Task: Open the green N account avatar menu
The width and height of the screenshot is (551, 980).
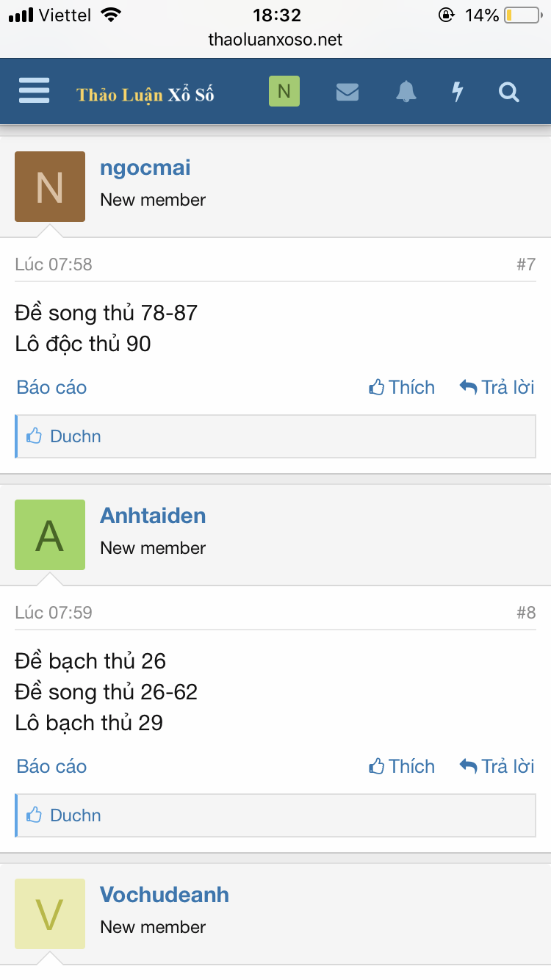Action: (284, 92)
